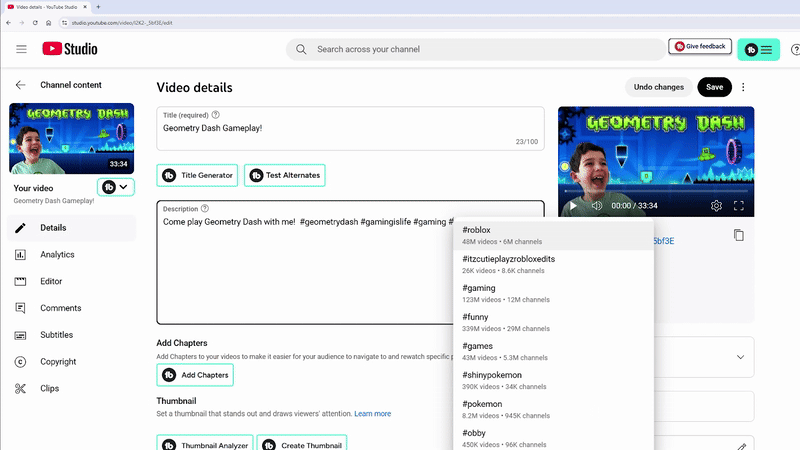Open the Analytics section
Screen dimensions: 800x450
(71, 255)
